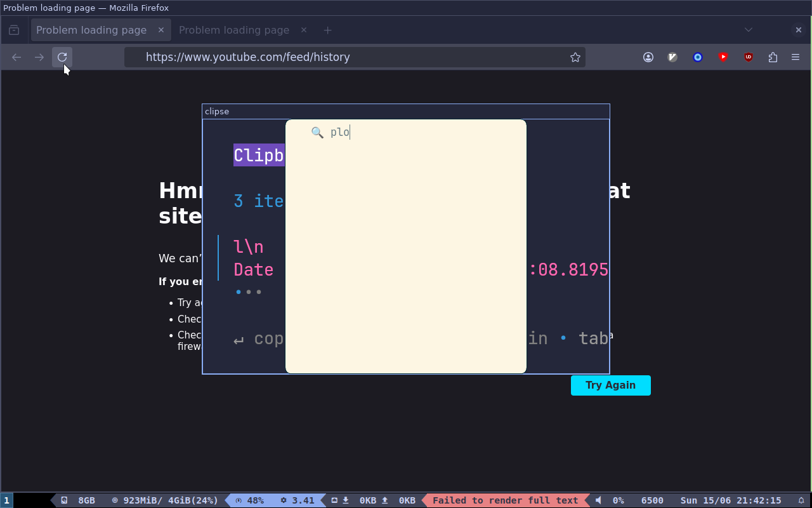
Task: Open the blue circular extension icon
Action: pyautogui.click(x=698, y=57)
